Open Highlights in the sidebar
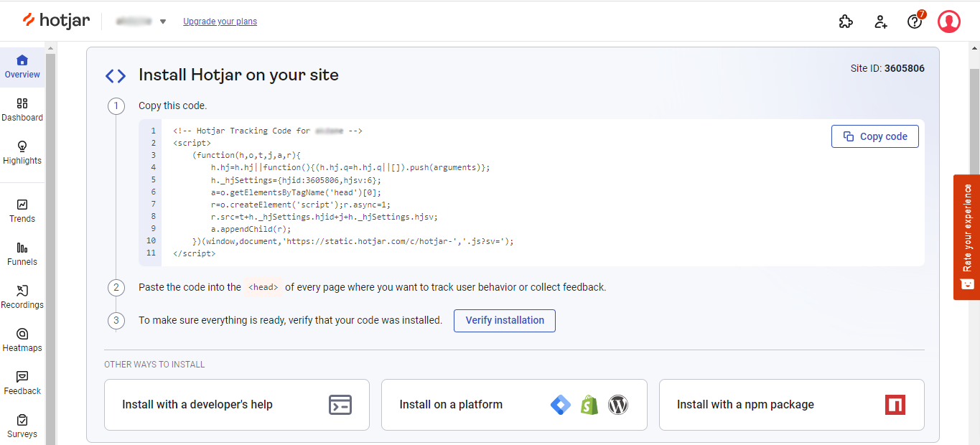This screenshot has height=445, width=980. tap(22, 153)
